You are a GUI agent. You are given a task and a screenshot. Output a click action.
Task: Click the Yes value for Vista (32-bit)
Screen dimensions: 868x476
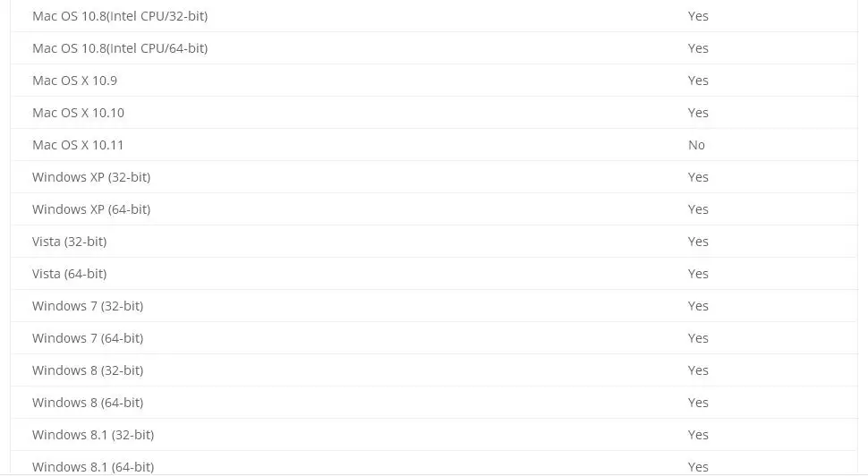[x=698, y=242]
